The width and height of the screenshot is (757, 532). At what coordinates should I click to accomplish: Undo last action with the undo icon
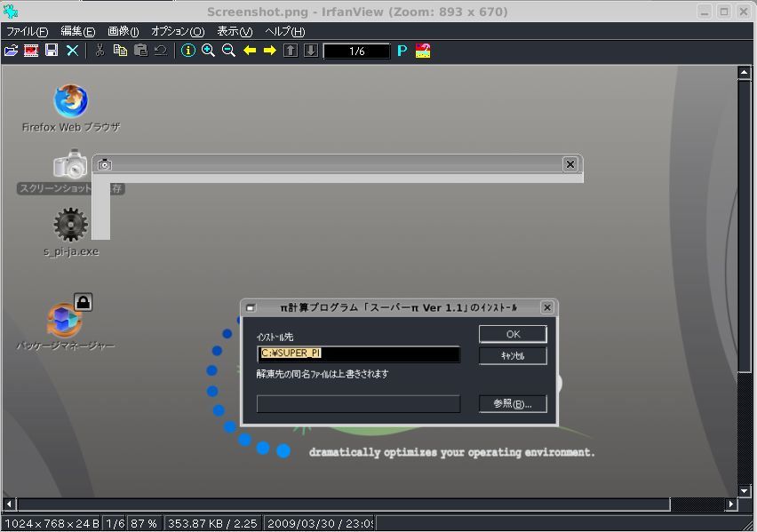click(x=161, y=51)
